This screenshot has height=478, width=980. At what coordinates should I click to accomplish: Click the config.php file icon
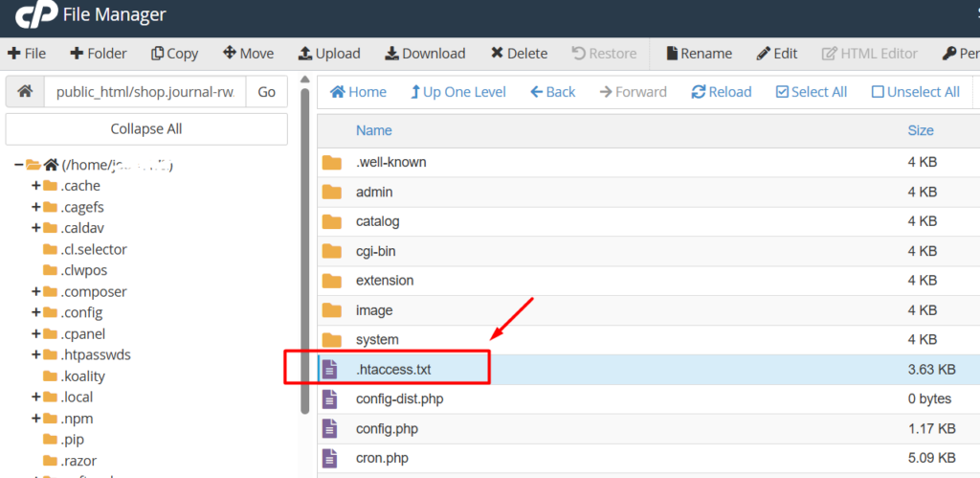tap(329, 428)
